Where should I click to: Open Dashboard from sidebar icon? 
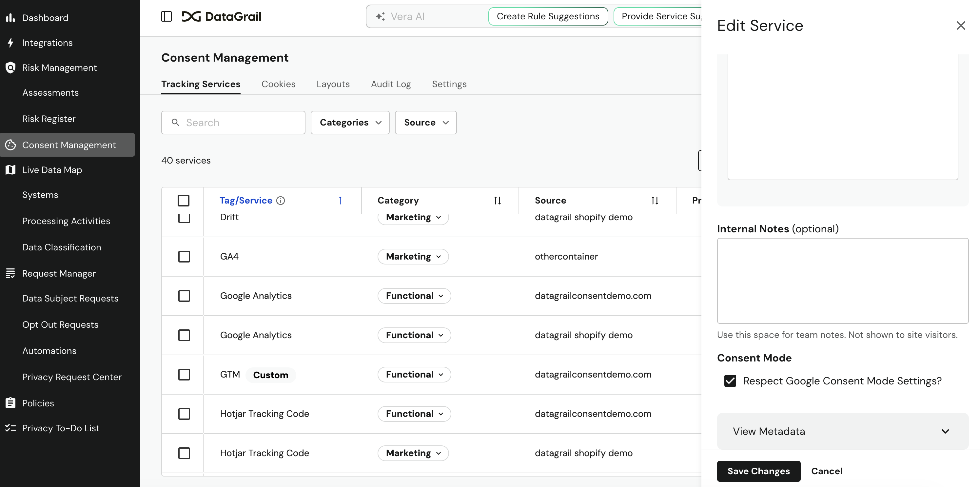coord(10,17)
